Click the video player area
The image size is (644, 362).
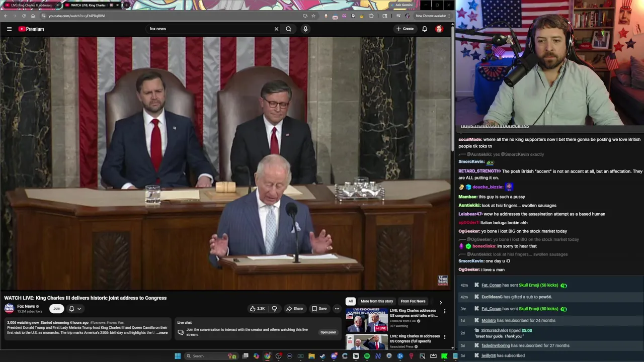(225, 163)
